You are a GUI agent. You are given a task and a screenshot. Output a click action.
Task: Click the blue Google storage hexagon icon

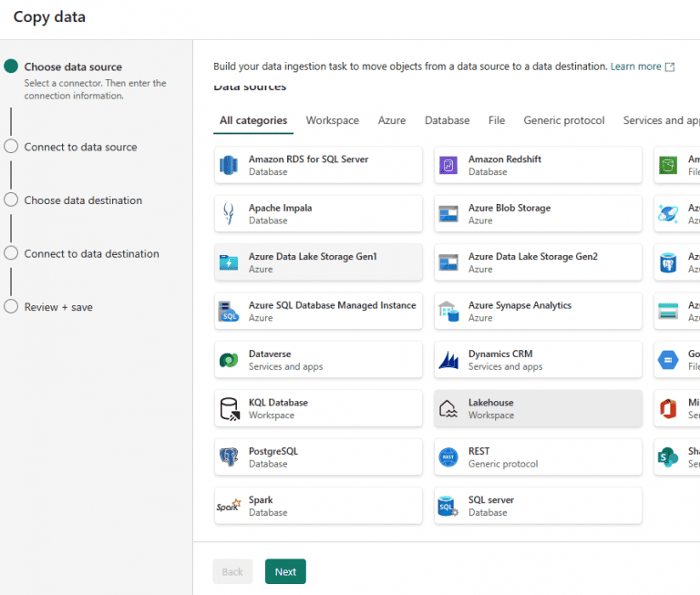(668, 360)
